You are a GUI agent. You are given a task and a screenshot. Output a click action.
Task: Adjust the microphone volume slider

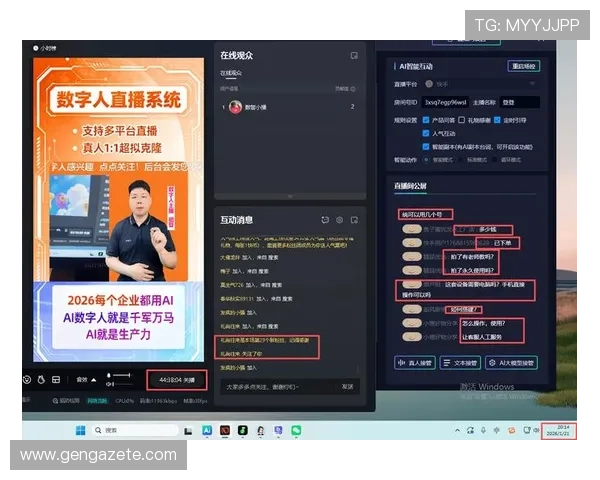coord(122,375)
